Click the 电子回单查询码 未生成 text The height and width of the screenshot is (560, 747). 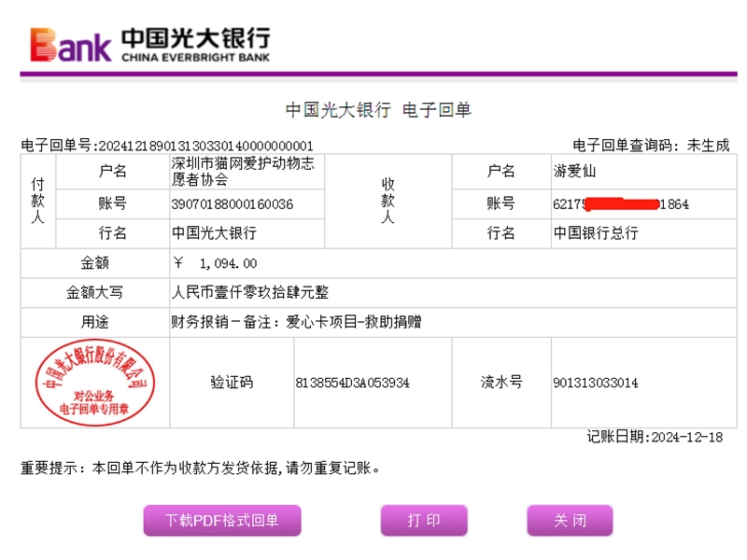point(651,145)
